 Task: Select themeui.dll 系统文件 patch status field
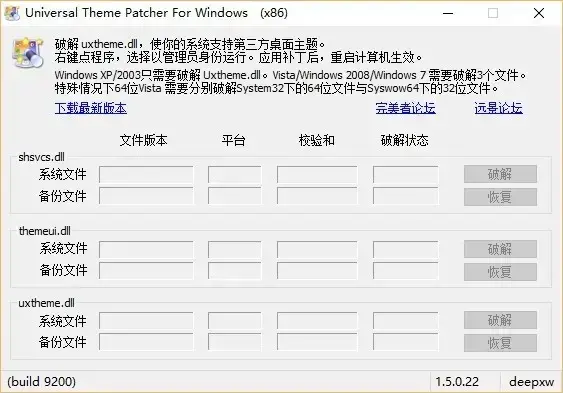(x=405, y=249)
